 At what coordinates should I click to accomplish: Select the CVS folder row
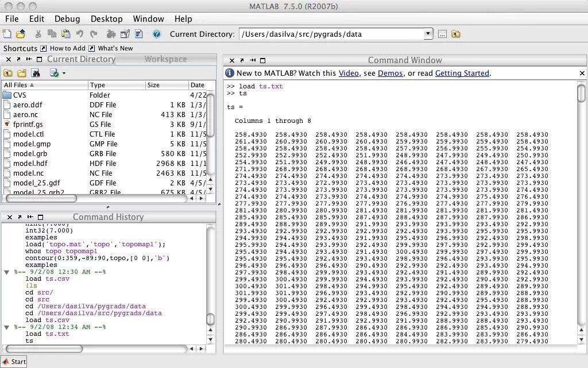pos(105,95)
